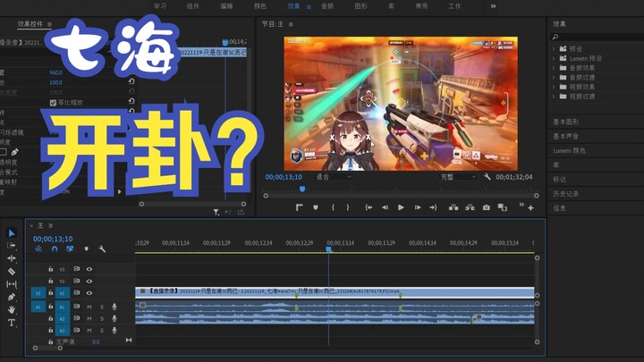Image resolution: width=644 pixels, height=362 pixels.
Task: Toggle snapping magnet in timeline
Action: (55, 248)
